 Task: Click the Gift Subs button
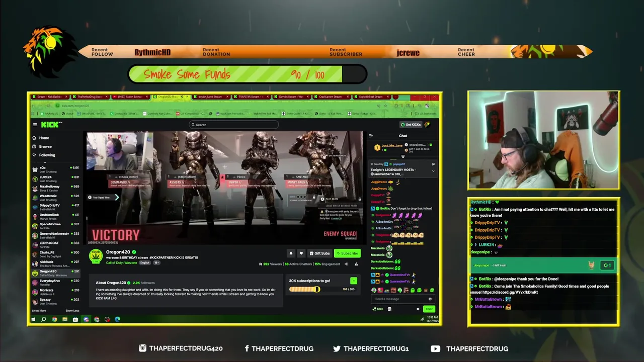pyautogui.click(x=319, y=253)
